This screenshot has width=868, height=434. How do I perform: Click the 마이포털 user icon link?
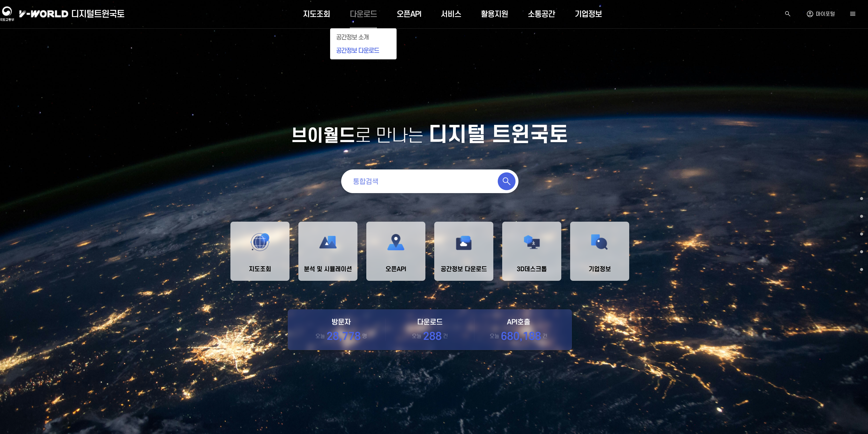(x=820, y=14)
